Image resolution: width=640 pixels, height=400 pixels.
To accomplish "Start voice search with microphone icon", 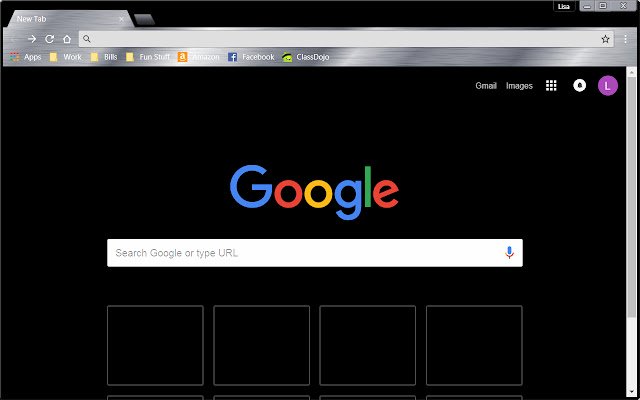I will pos(509,253).
